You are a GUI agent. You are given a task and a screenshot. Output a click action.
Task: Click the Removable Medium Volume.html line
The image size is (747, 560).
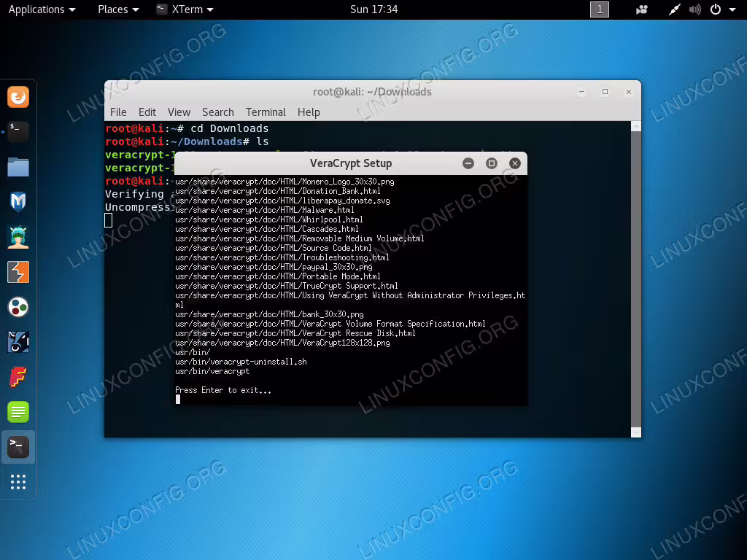300,238
